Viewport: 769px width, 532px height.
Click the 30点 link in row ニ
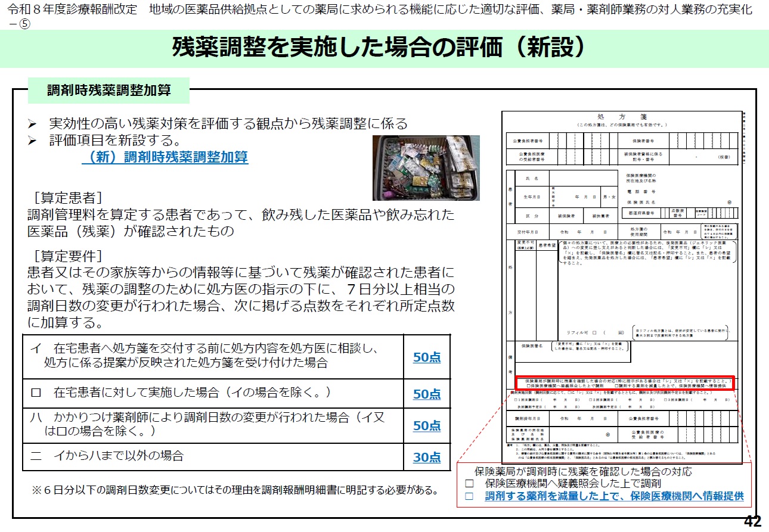click(x=427, y=457)
